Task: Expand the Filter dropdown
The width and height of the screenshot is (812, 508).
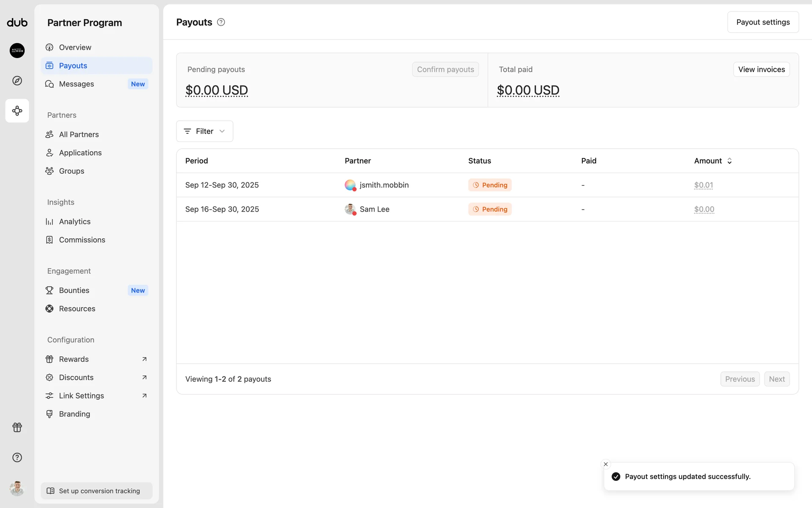Action: tap(204, 131)
